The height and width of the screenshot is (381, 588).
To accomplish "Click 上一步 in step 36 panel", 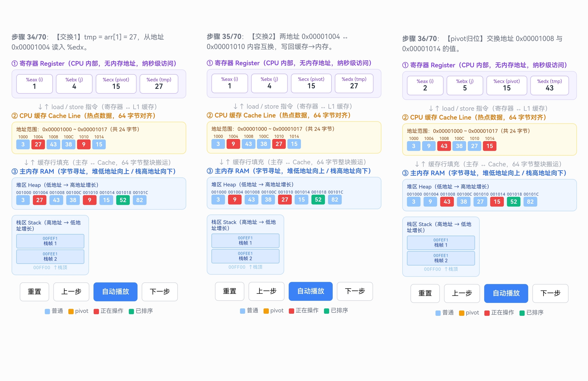I will [x=462, y=293].
